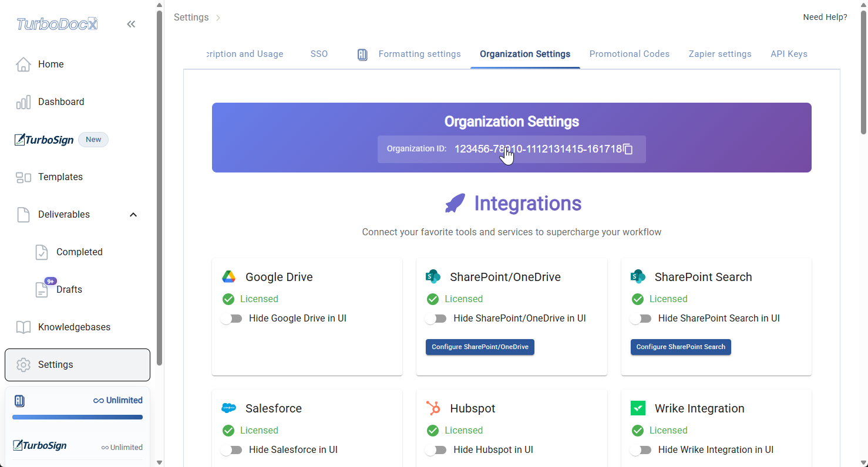Open the API Keys tab

[x=789, y=53]
